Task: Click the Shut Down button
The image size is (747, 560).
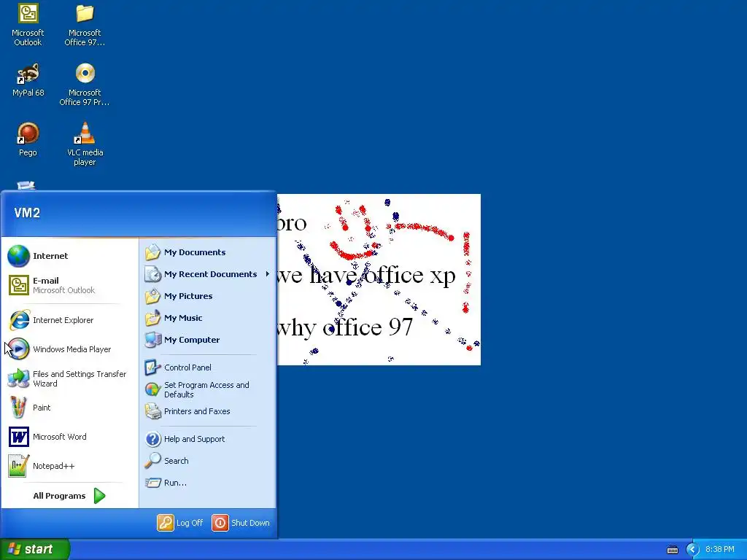Action: tap(241, 523)
